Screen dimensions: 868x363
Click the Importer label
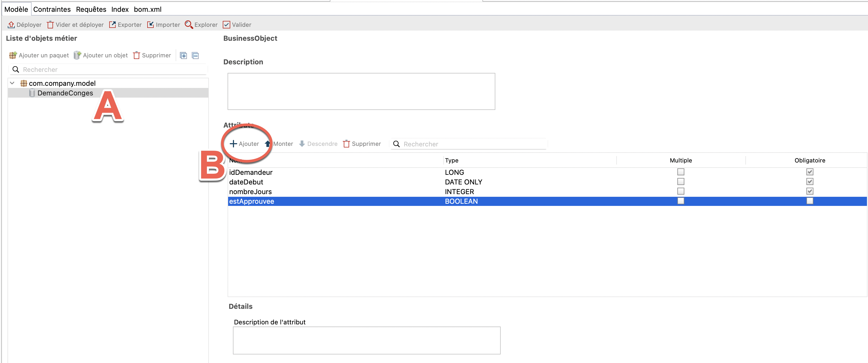(x=168, y=25)
